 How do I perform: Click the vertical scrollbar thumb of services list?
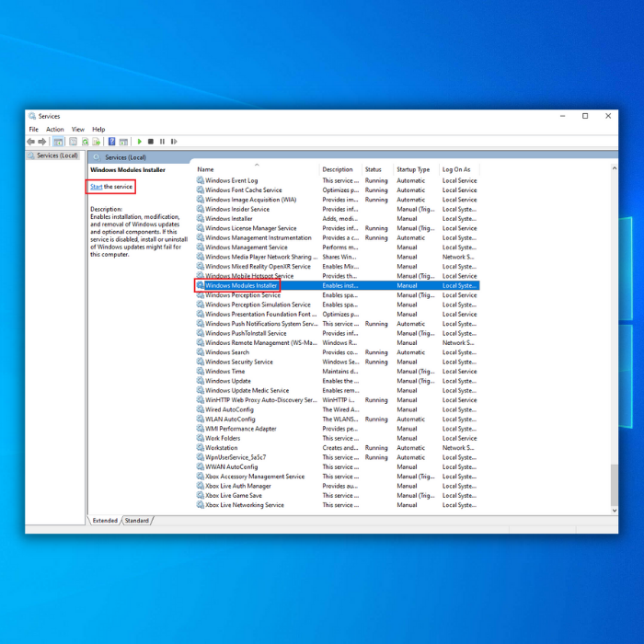[x=615, y=485]
